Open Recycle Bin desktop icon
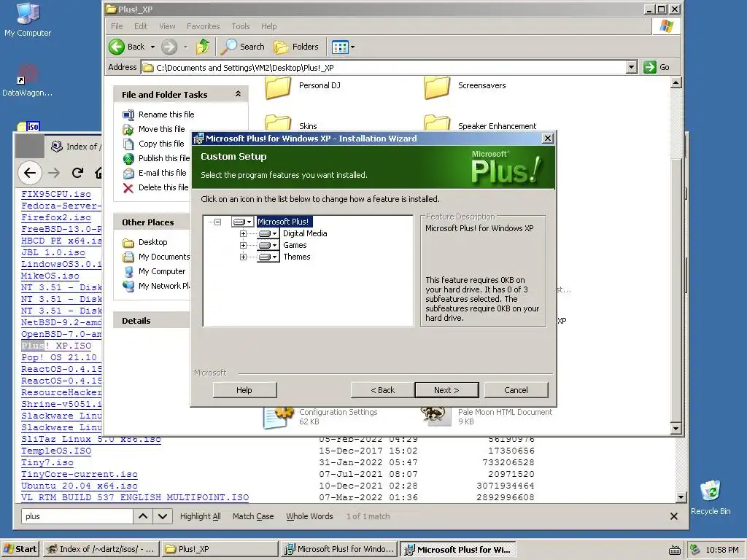 click(711, 497)
